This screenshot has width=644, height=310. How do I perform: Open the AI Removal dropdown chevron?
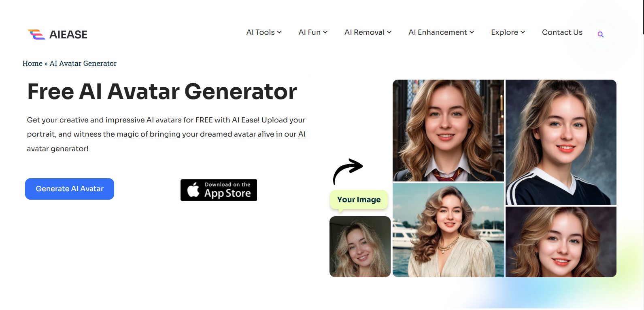389,32
